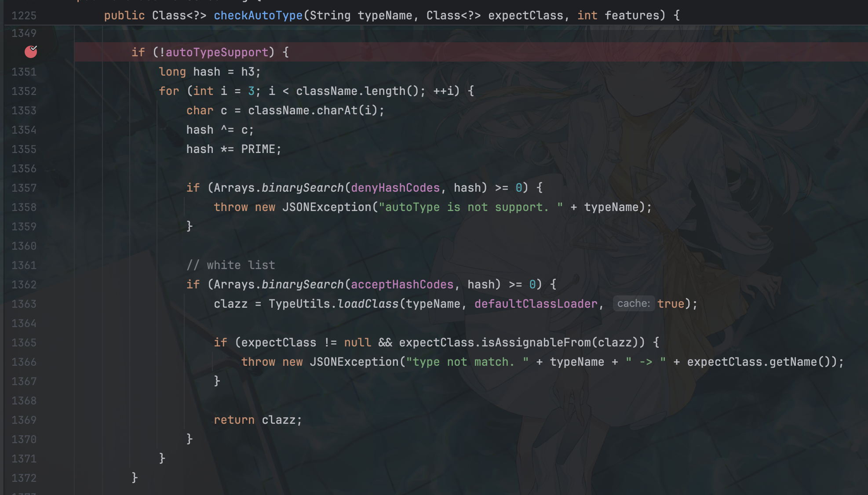868x495 pixels.
Task: Click the autoTypeSupport variable in the if condition
Action: 217,52
